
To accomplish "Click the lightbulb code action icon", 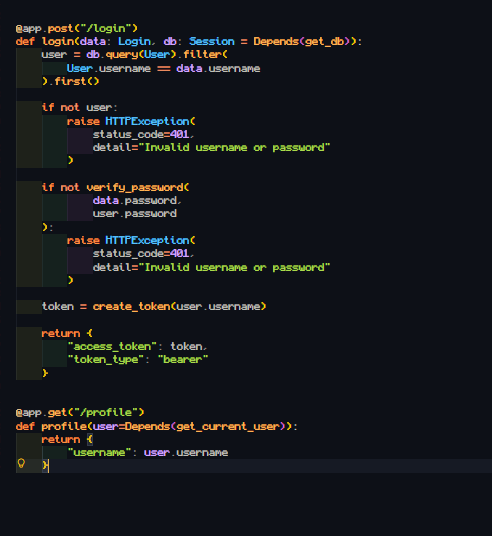I will point(21,464).
